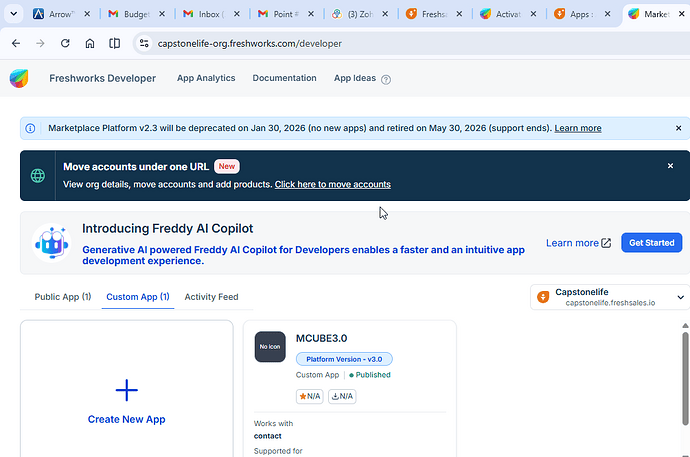
Task: Open App Ideas in the header
Action: click(355, 78)
